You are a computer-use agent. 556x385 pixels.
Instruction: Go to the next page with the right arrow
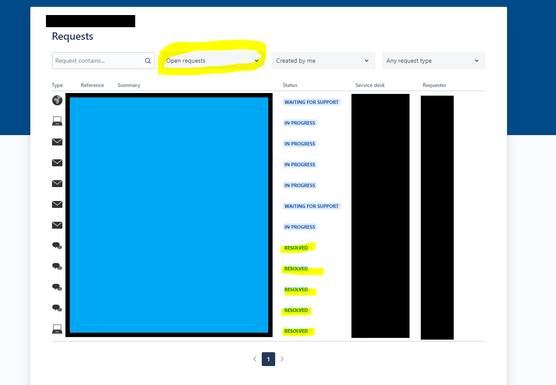tap(282, 359)
